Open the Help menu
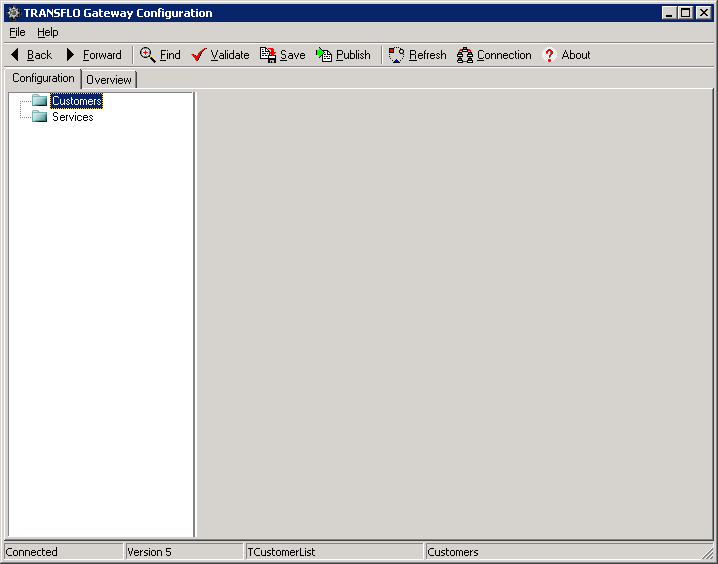The image size is (718, 564). click(48, 32)
